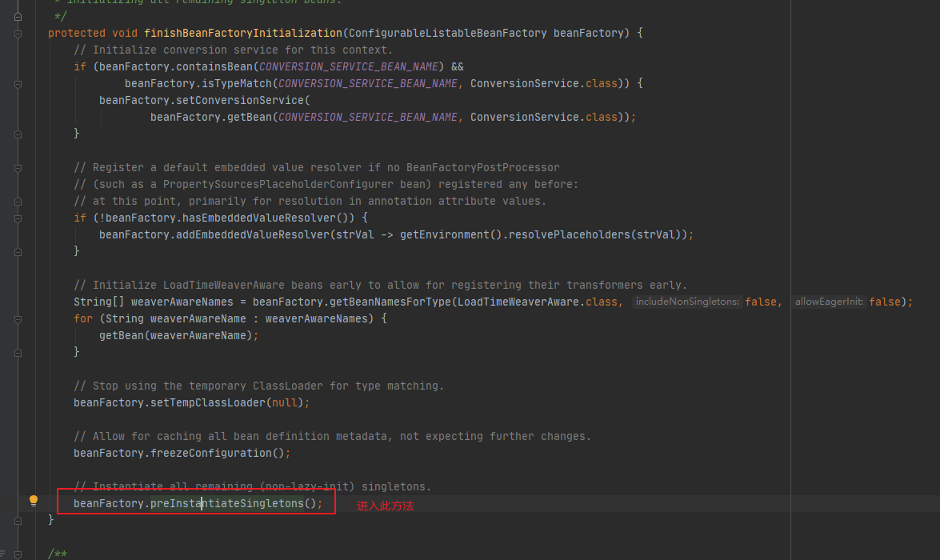Click the preInstantiateSingletons method call
Screen dimensions: 940x560
(227, 503)
